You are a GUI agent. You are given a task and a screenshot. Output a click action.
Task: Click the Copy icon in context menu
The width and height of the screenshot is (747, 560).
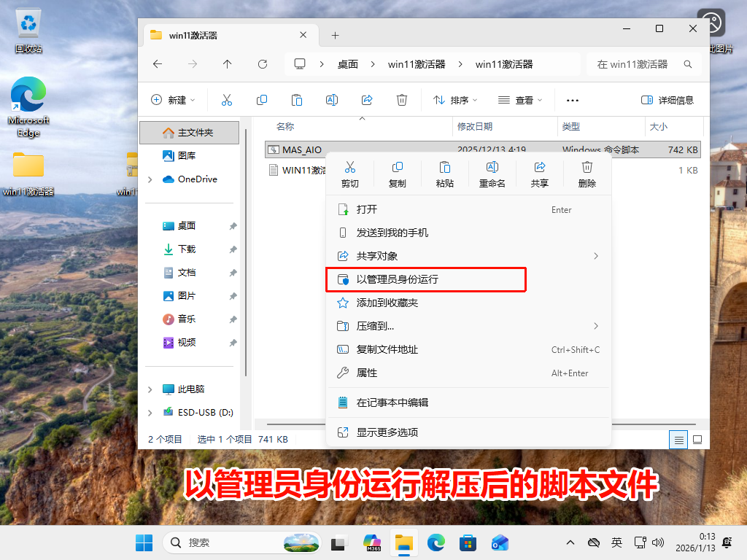(397, 175)
